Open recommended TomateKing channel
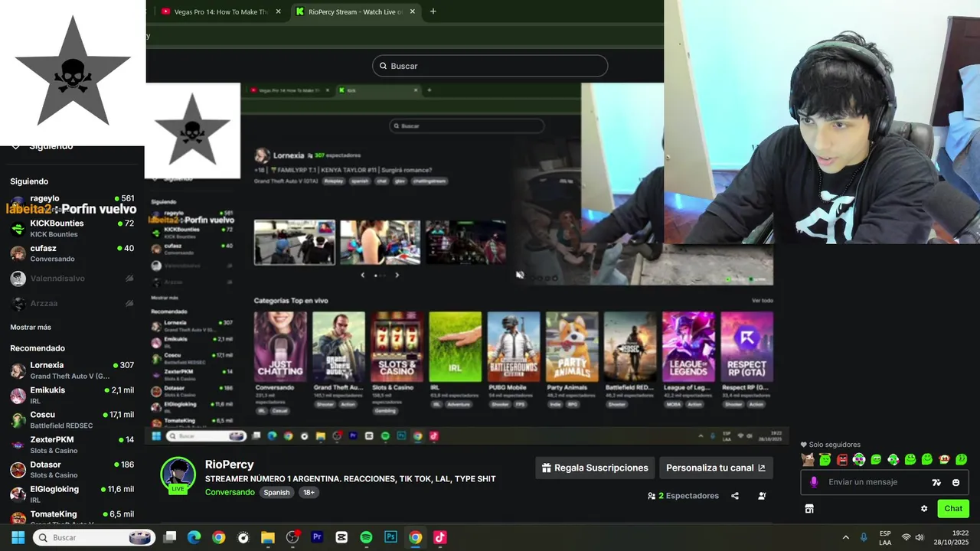This screenshot has width=980, height=551. (x=72, y=517)
